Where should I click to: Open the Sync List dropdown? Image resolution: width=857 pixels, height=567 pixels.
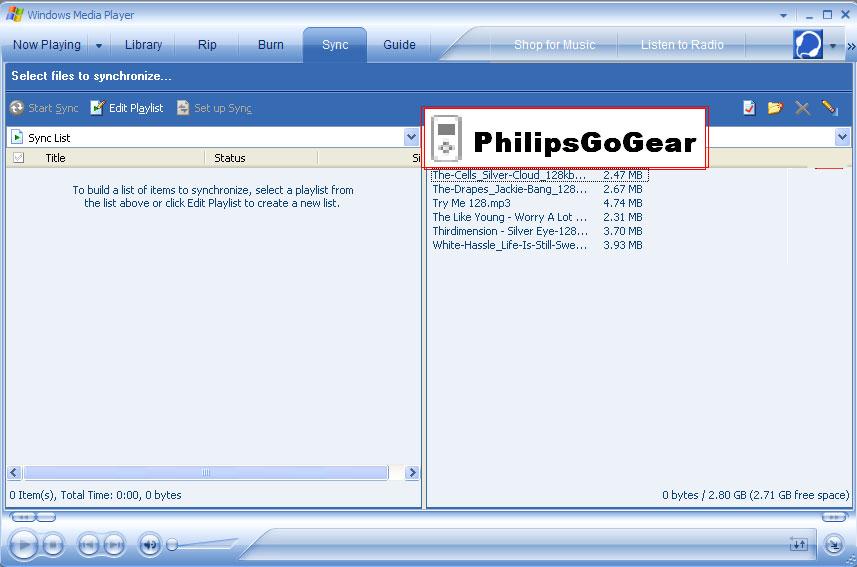tap(412, 137)
